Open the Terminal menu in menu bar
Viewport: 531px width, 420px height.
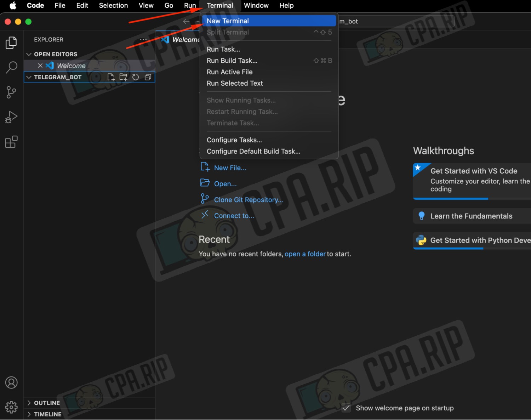pyautogui.click(x=220, y=6)
